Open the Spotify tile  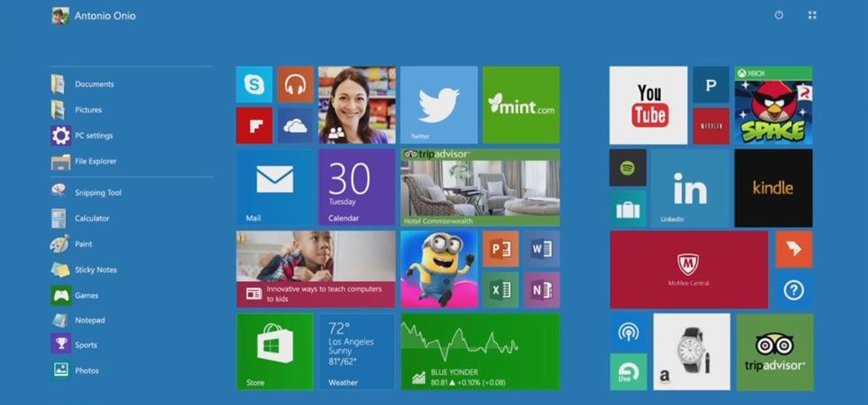click(x=627, y=167)
